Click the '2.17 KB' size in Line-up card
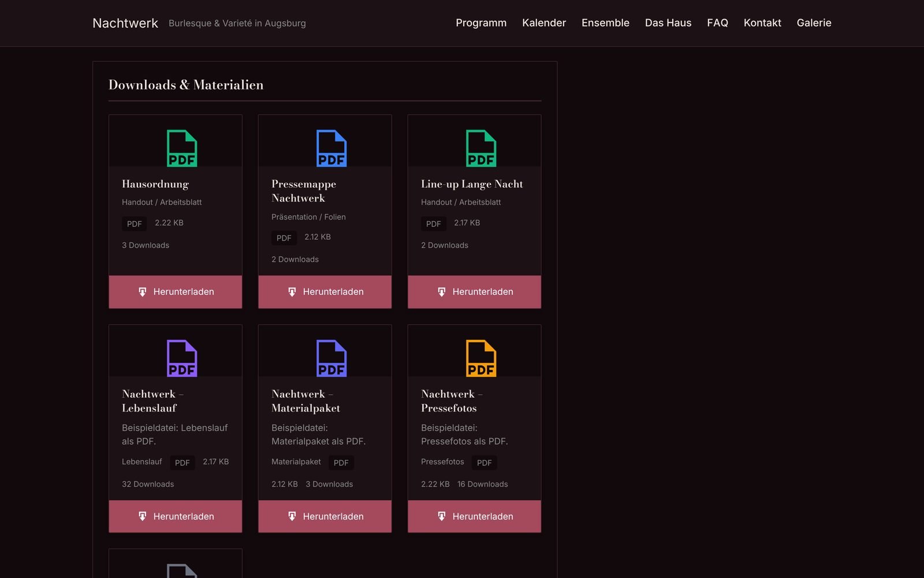 [x=467, y=223]
